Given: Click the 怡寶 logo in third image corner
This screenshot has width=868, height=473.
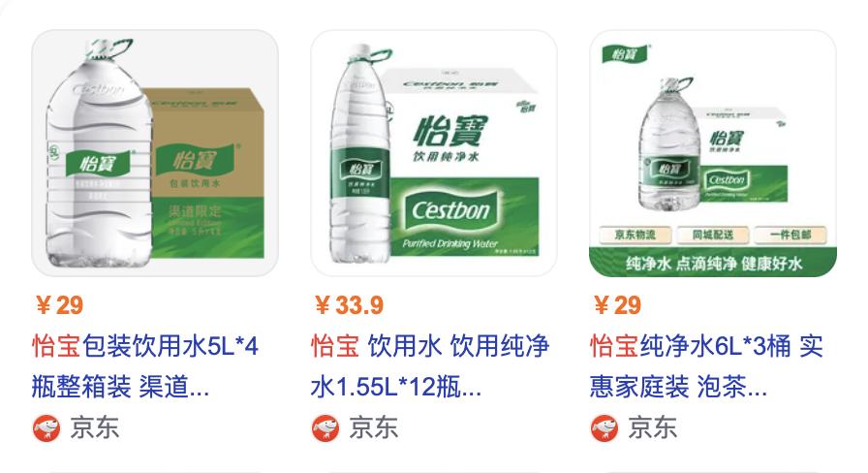Looking at the screenshot, I should point(626,53).
